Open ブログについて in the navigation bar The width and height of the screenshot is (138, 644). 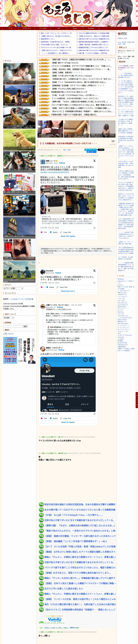coord(27,29)
